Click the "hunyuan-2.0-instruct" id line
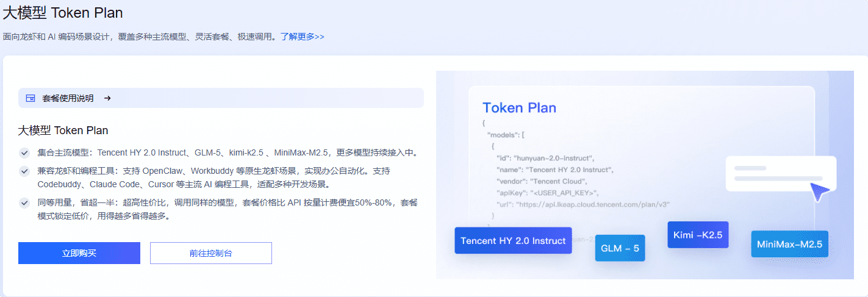 coord(545,158)
